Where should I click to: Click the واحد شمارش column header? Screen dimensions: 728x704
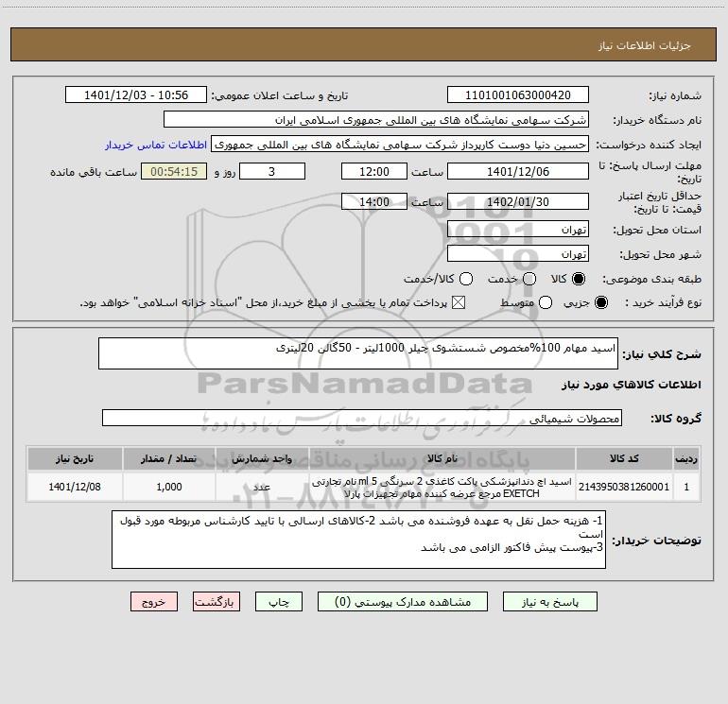click(x=262, y=458)
